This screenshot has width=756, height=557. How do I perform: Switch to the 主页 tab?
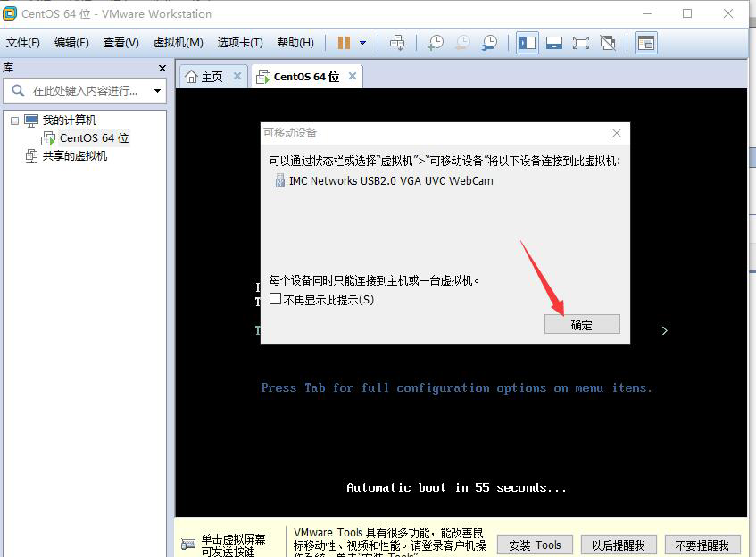(x=212, y=77)
